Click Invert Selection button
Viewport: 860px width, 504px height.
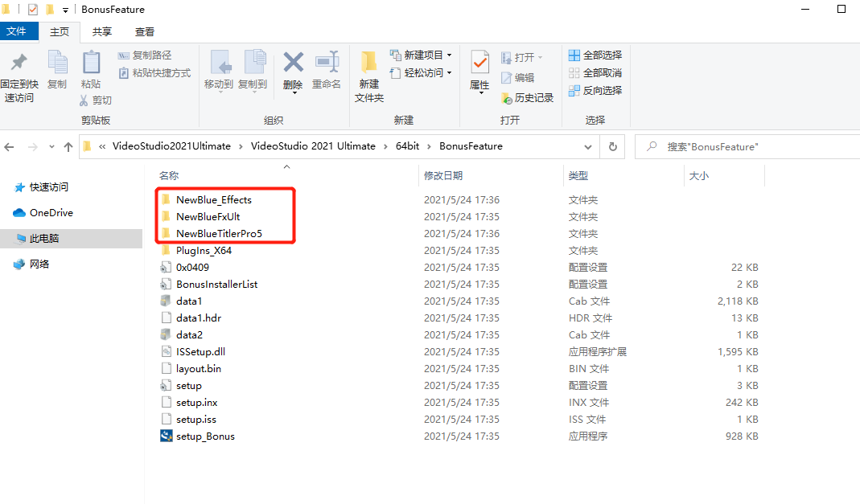click(x=595, y=90)
